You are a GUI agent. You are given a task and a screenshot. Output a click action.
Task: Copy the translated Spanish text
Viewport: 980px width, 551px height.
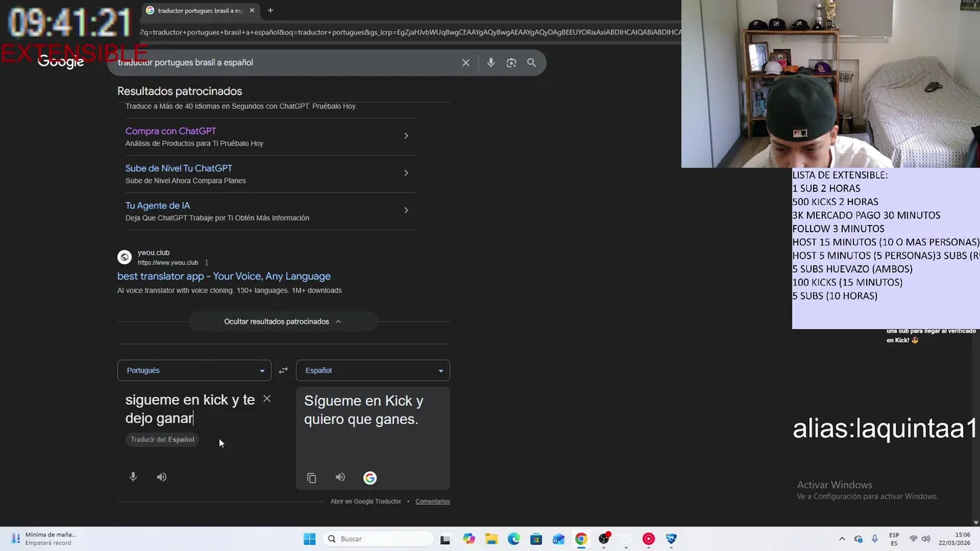[x=312, y=478]
